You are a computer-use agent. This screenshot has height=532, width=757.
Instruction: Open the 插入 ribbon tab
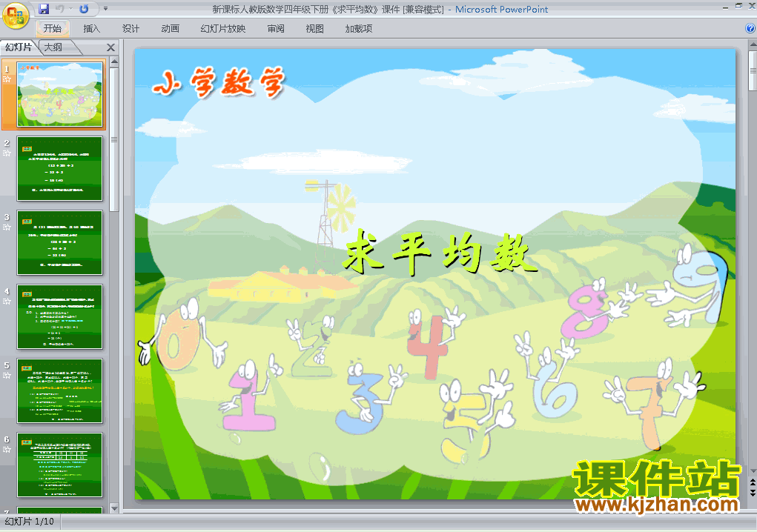[92, 28]
